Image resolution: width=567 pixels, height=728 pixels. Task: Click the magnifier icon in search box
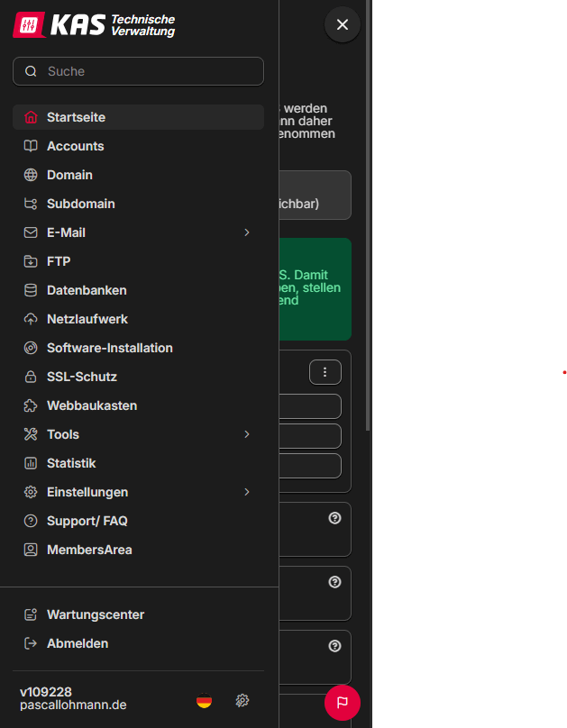tap(31, 71)
